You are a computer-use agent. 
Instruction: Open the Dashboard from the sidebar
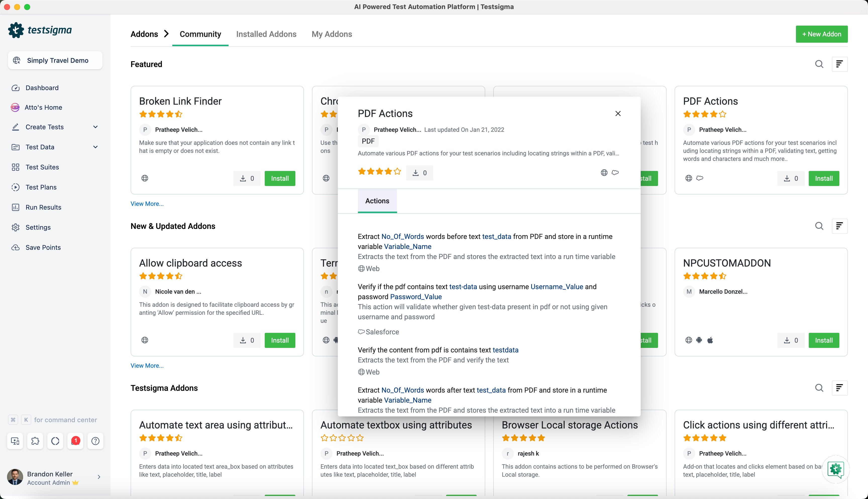(x=42, y=88)
